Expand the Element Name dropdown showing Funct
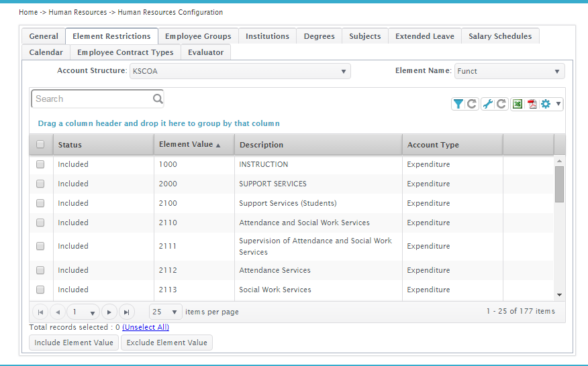 tap(509, 71)
